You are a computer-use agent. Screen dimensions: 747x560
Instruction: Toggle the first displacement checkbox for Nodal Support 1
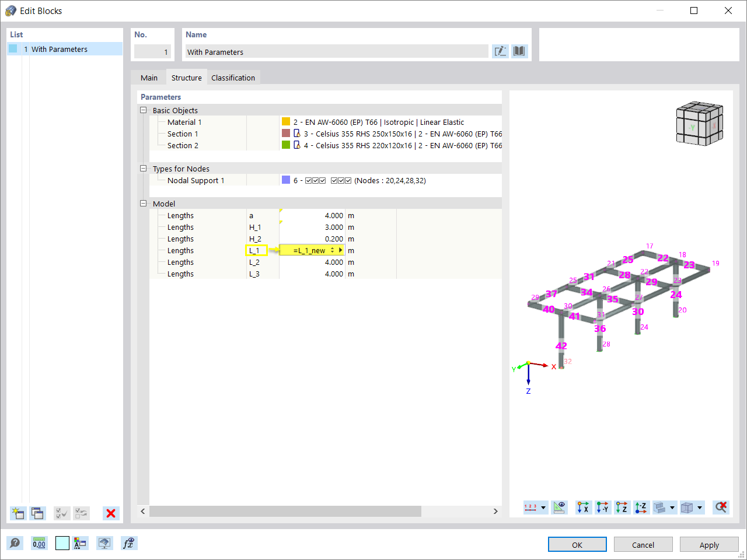point(308,180)
